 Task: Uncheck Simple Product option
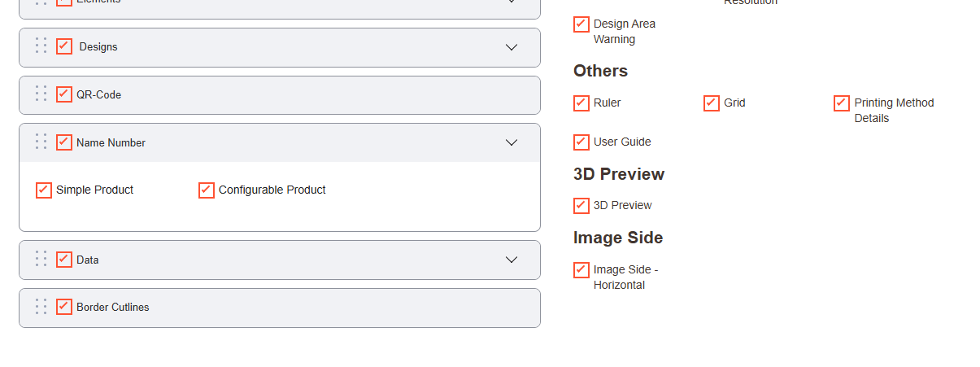point(44,190)
